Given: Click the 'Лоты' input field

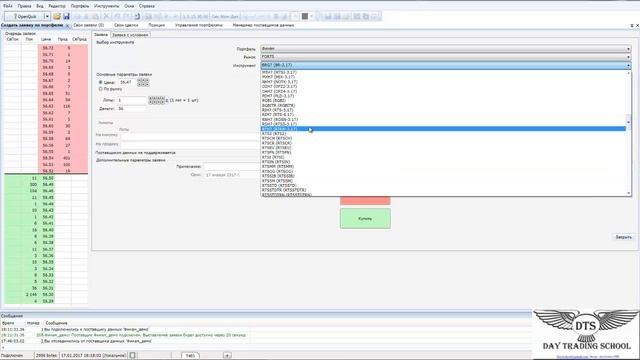Looking at the screenshot, I should click(132, 100).
